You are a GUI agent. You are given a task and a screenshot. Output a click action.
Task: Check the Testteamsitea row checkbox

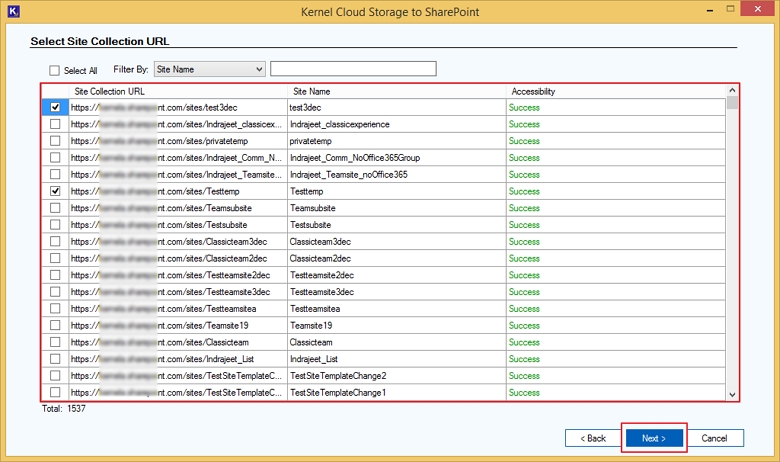point(55,308)
